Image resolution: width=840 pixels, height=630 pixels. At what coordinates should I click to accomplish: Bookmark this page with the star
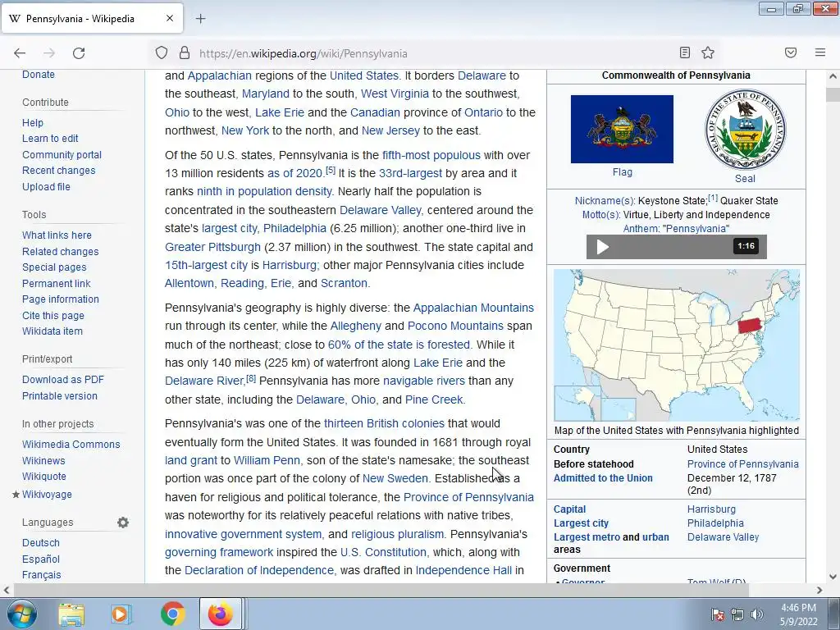tap(708, 52)
